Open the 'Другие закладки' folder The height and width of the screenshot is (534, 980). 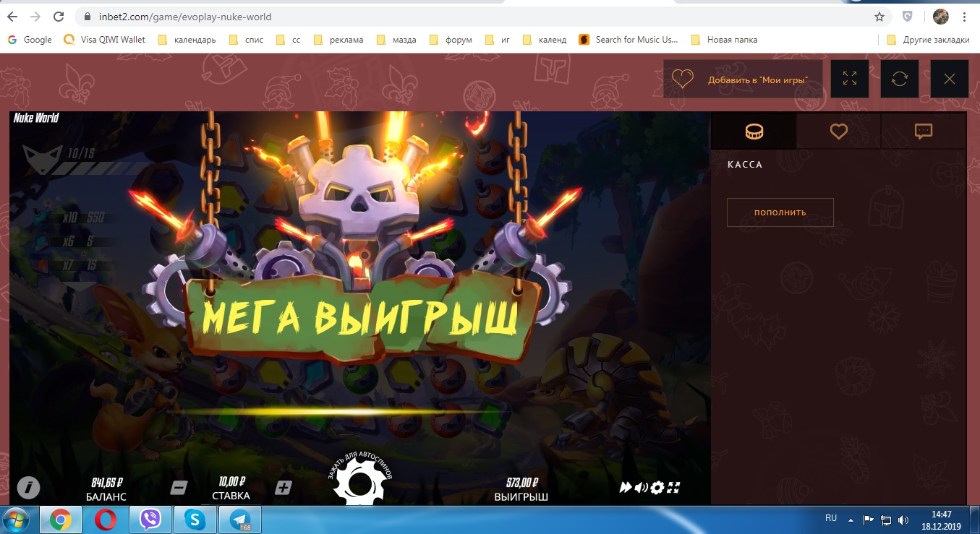tap(928, 40)
